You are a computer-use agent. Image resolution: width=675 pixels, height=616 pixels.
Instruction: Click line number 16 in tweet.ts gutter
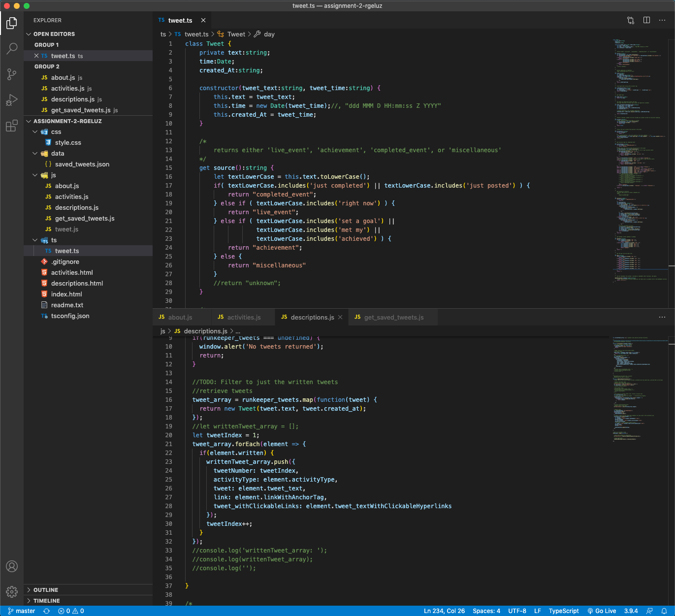pyautogui.click(x=169, y=177)
